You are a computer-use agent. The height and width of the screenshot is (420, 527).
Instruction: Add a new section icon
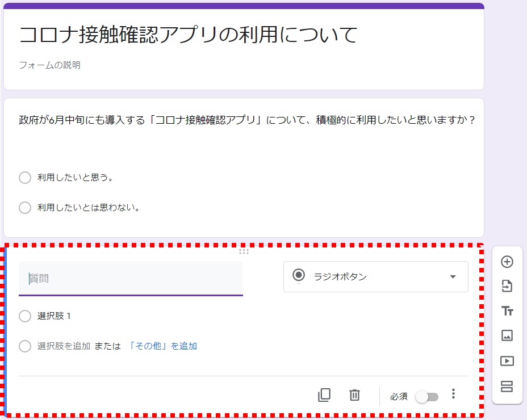coord(507,387)
